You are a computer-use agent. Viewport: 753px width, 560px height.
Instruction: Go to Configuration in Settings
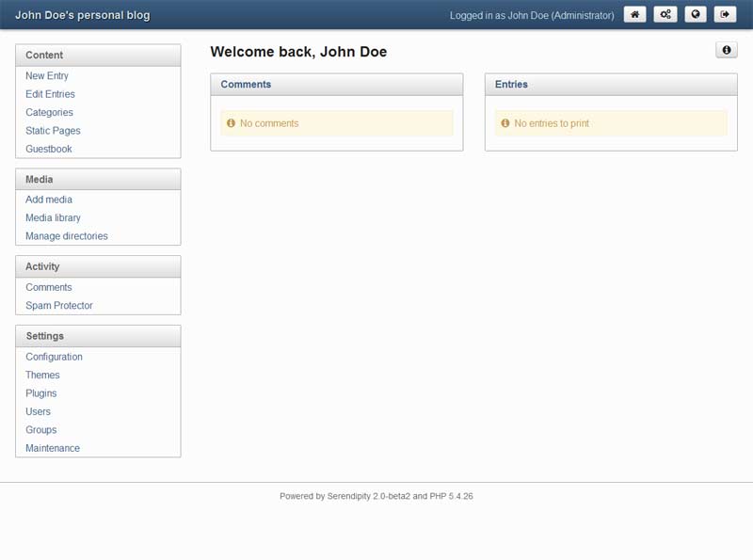[54, 357]
